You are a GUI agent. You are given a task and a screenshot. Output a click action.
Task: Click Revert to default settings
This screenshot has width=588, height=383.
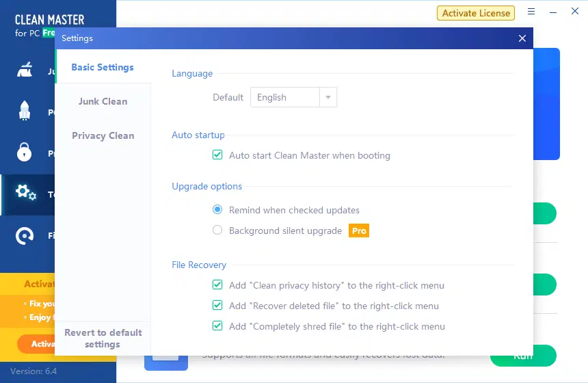[103, 339]
